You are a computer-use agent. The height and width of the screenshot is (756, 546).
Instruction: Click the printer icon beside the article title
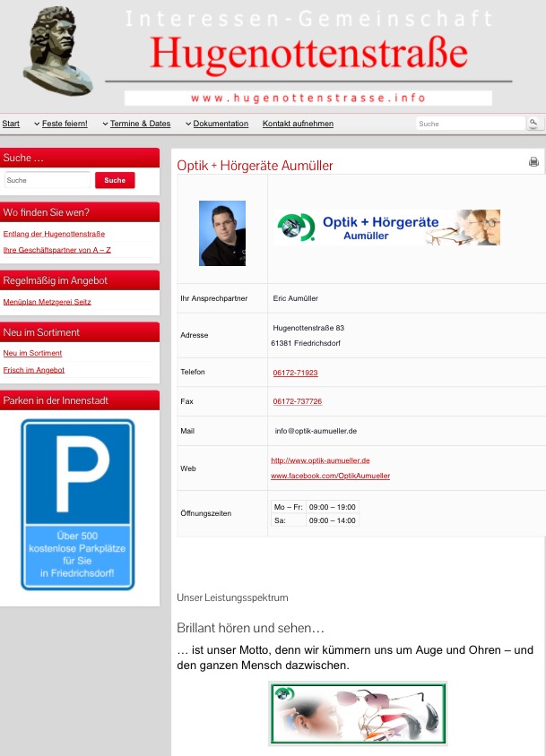(533, 161)
